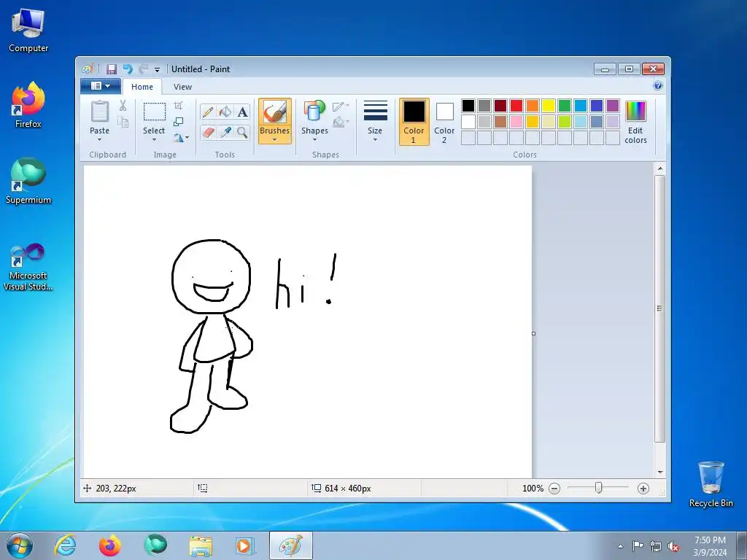
Task: Click the Brushes tool icon
Action: point(275,112)
